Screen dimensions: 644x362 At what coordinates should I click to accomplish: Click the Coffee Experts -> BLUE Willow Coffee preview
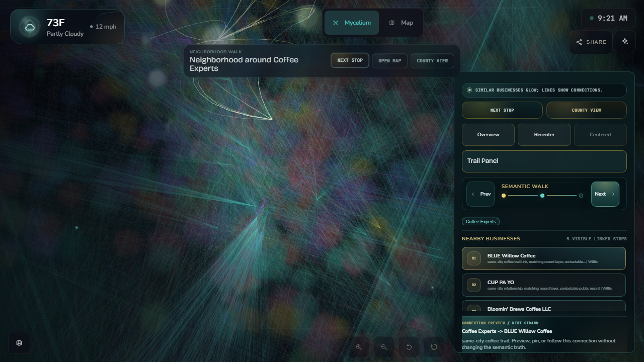coord(507,331)
